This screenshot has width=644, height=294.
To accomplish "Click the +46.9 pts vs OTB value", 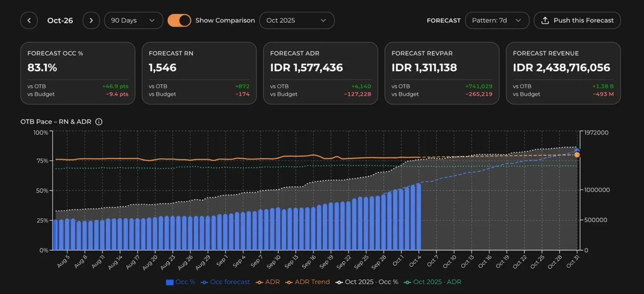I will tap(115, 86).
